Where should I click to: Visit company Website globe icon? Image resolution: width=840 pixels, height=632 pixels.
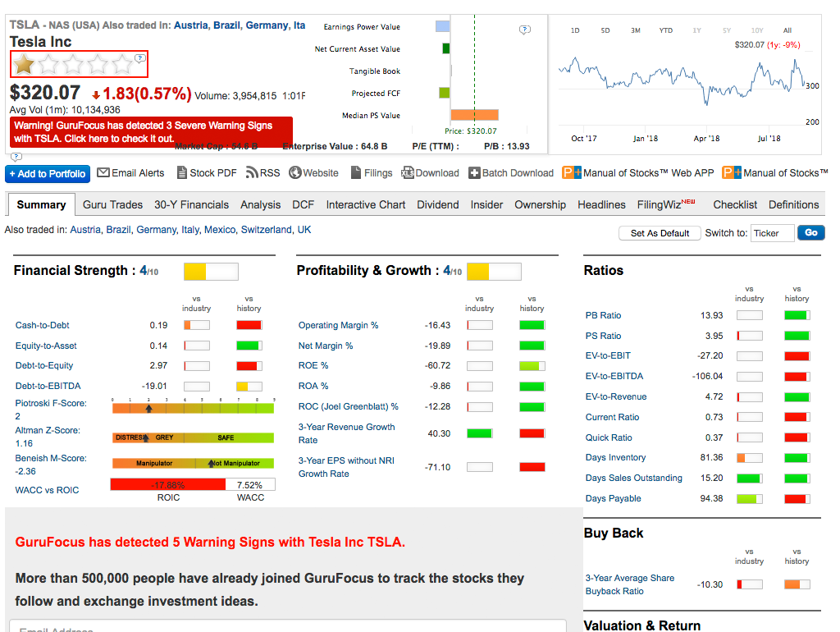pos(294,172)
